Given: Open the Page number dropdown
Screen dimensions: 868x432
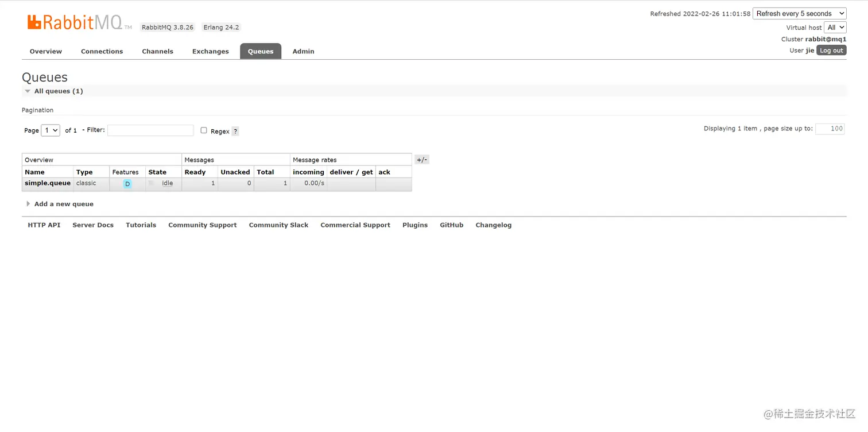Looking at the screenshot, I should (51, 130).
